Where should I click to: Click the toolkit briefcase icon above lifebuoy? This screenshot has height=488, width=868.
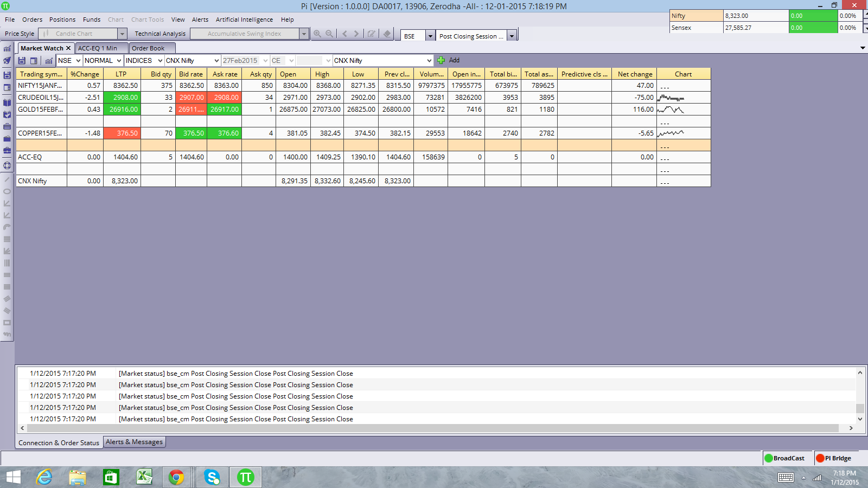(7, 150)
